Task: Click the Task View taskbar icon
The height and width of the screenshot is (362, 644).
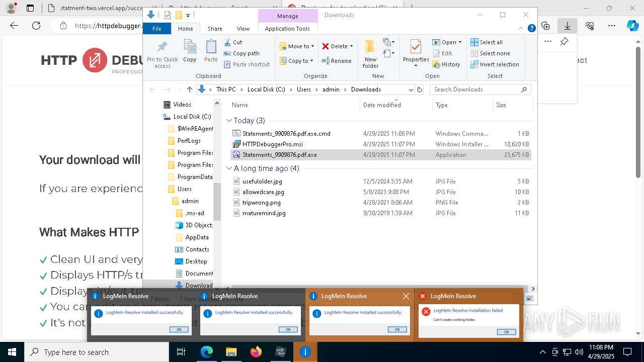Action: [x=181, y=352]
